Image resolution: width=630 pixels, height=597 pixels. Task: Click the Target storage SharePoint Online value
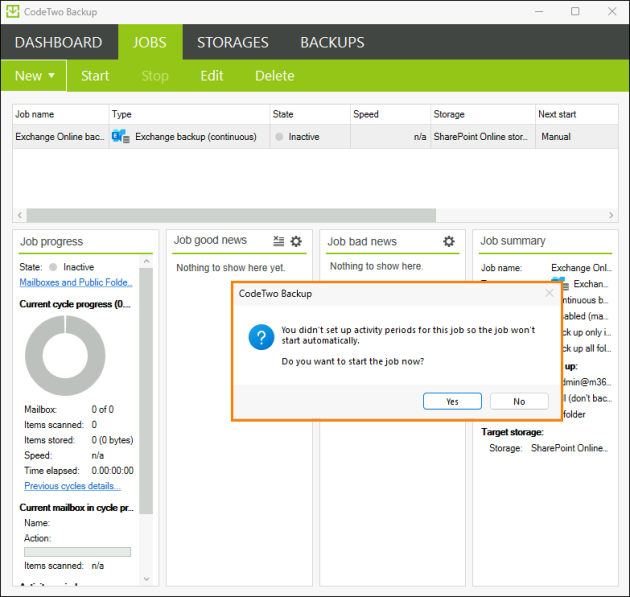tap(569, 448)
